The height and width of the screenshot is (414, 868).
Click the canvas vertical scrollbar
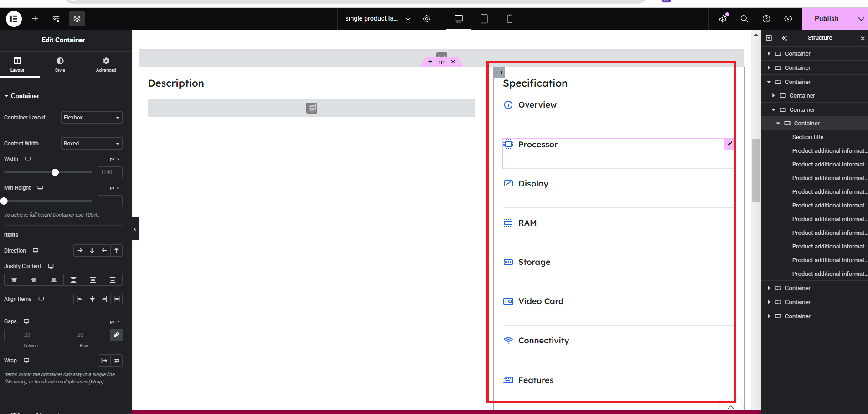point(756,170)
